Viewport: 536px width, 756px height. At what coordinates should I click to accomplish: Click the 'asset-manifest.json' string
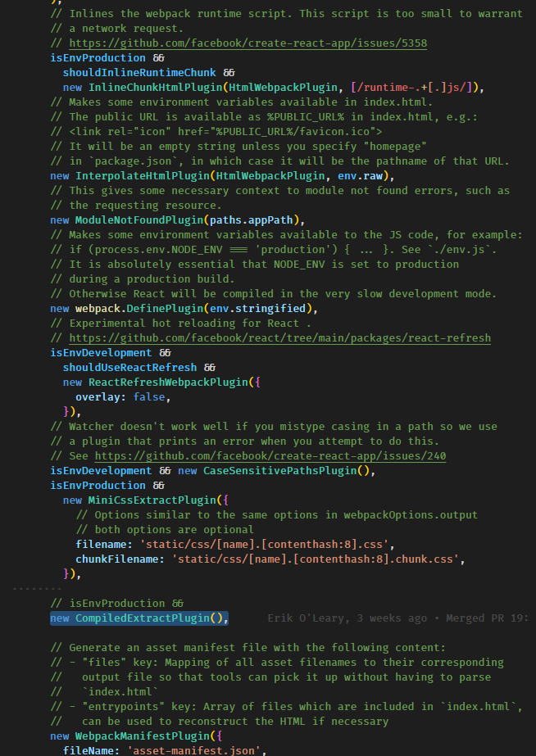coord(193,751)
